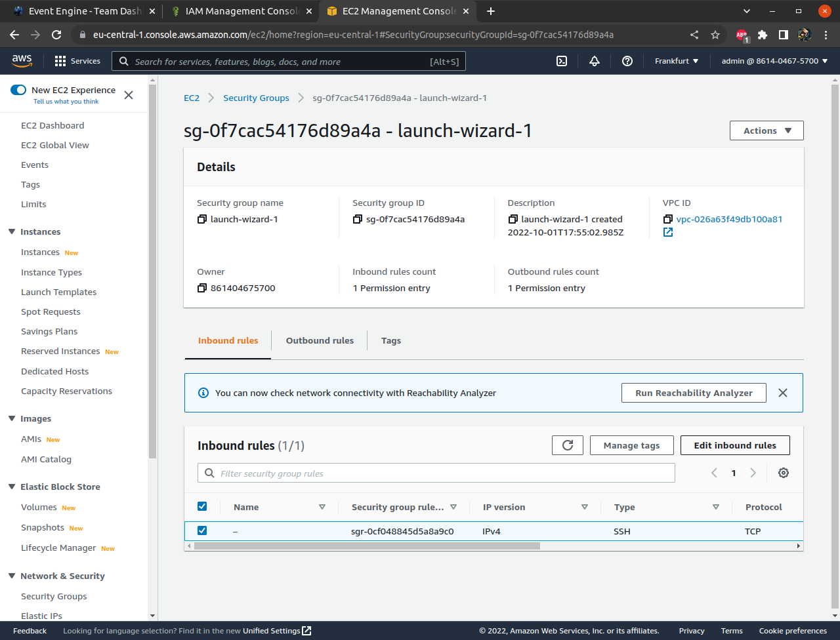Screen dimensions: 840x640
Task: Dismiss the Reachability Analyzer banner
Action: 783,393
